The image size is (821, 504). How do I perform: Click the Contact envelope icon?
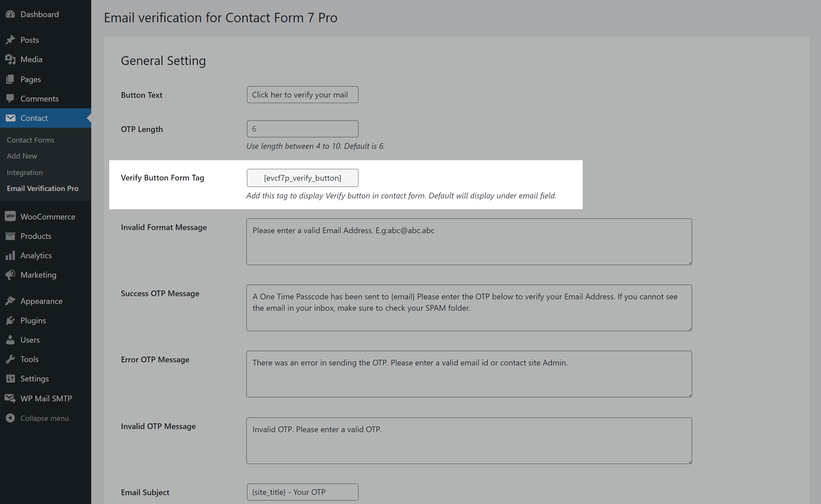pos(10,118)
